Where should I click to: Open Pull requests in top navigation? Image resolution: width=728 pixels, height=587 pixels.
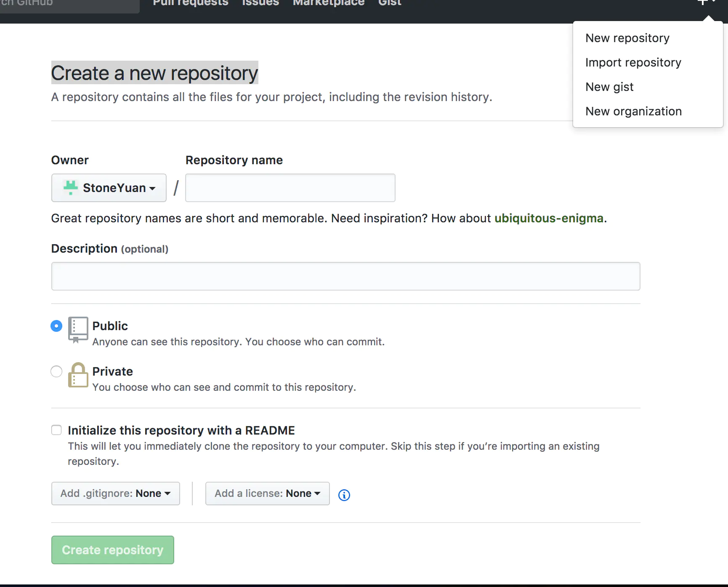191,3
